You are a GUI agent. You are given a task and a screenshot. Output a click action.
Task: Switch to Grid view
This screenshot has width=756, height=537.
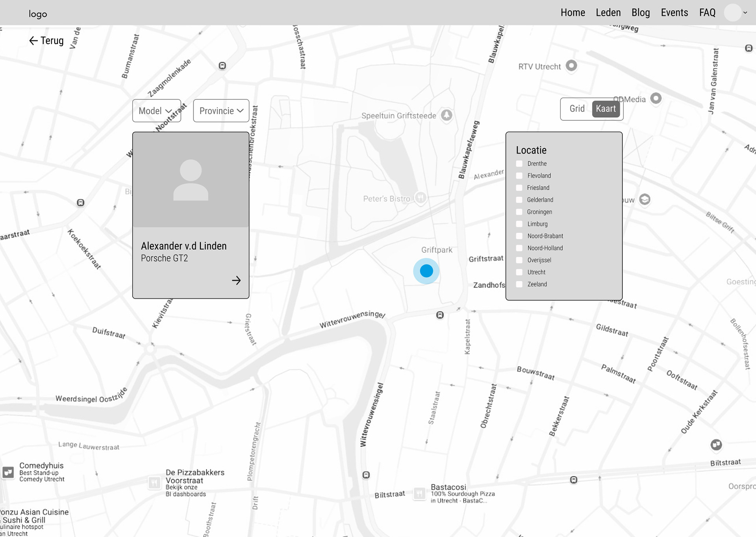(x=577, y=109)
